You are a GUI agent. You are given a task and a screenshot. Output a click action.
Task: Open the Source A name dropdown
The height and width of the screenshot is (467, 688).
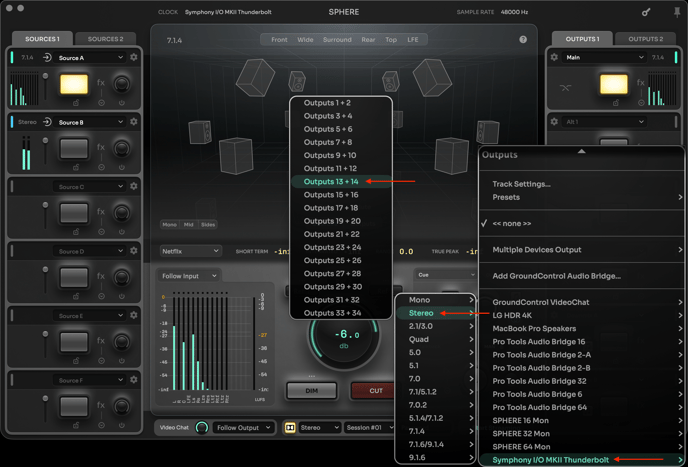click(90, 58)
